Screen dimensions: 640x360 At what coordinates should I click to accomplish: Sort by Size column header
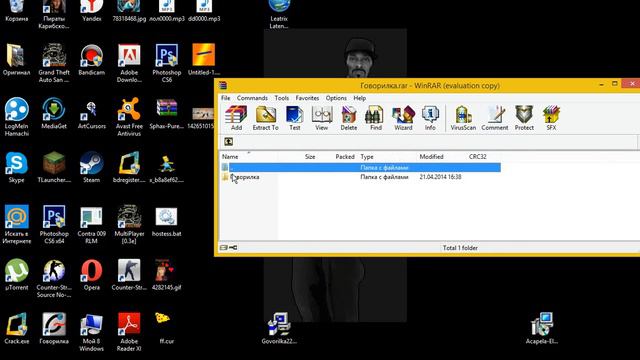[x=310, y=157]
